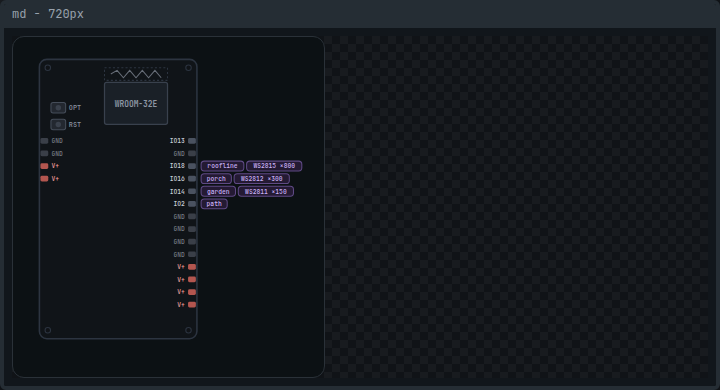Select the WS2815 ×800 tag

[274, 166]
